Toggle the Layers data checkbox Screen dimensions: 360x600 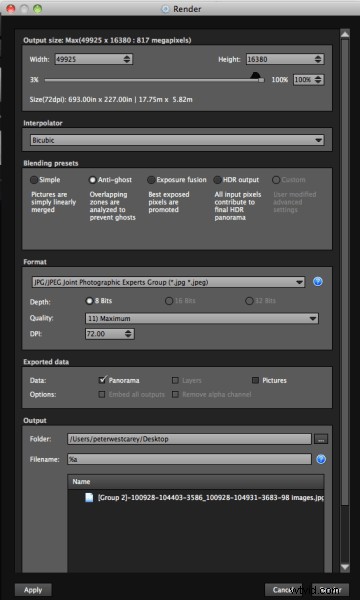pos(175,380)
